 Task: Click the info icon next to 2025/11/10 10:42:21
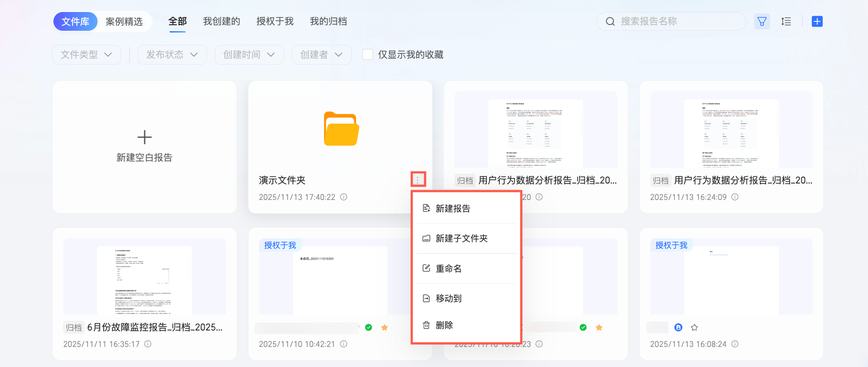[x=344, y=344]
